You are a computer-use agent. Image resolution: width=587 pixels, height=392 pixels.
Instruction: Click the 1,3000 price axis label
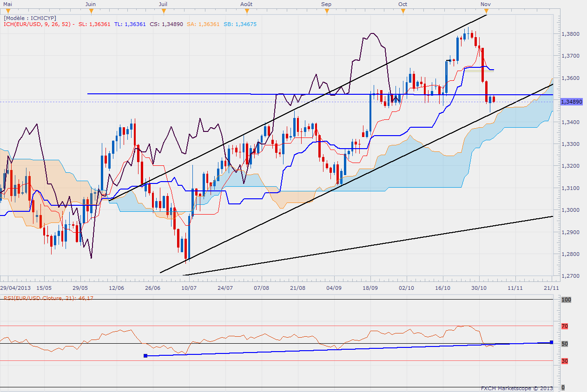(570, 210)
